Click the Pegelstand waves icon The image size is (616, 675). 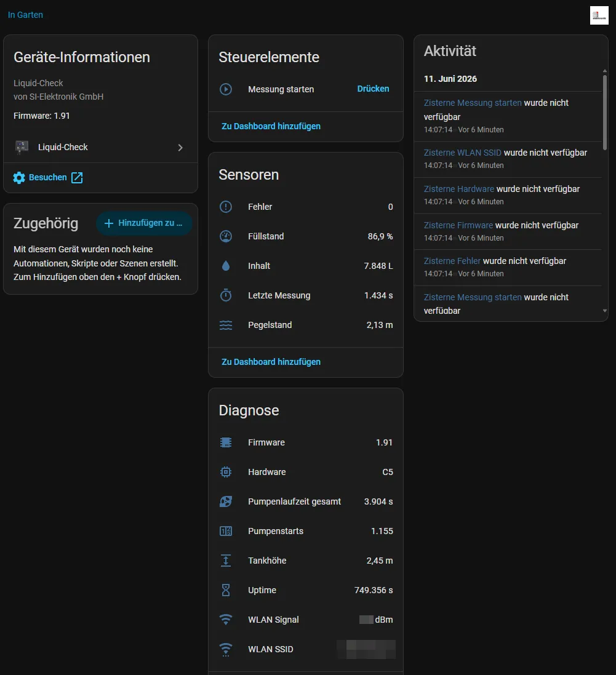226,325
